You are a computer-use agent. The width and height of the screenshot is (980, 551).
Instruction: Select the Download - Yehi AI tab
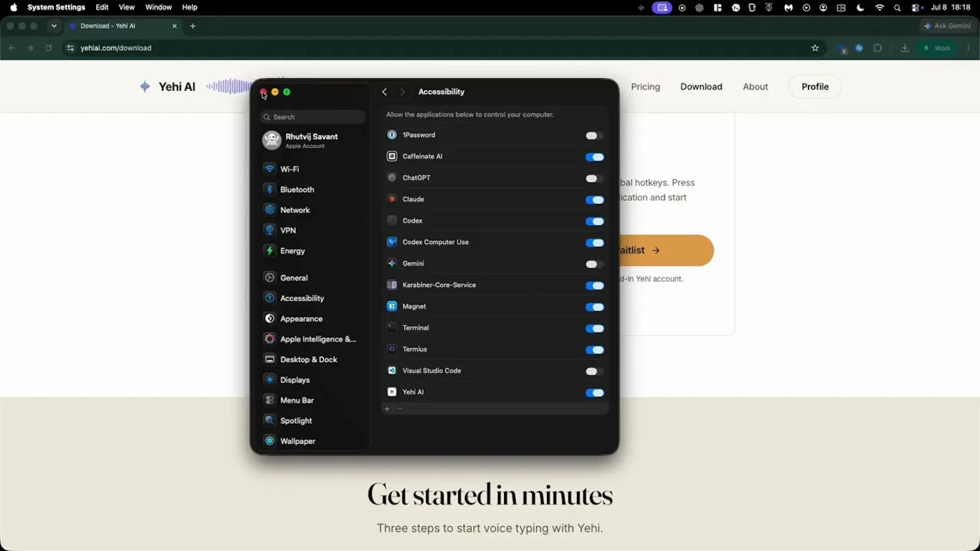point(123,26)
